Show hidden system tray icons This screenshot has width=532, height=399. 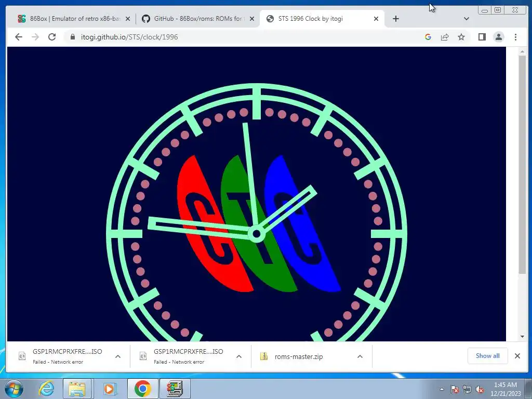click(442, 389)
